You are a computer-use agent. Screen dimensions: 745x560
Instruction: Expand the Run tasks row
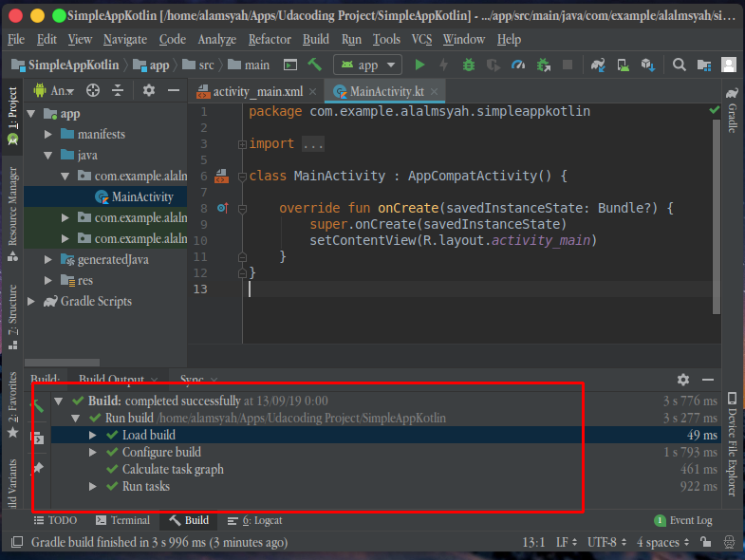(x=93, y=486)
